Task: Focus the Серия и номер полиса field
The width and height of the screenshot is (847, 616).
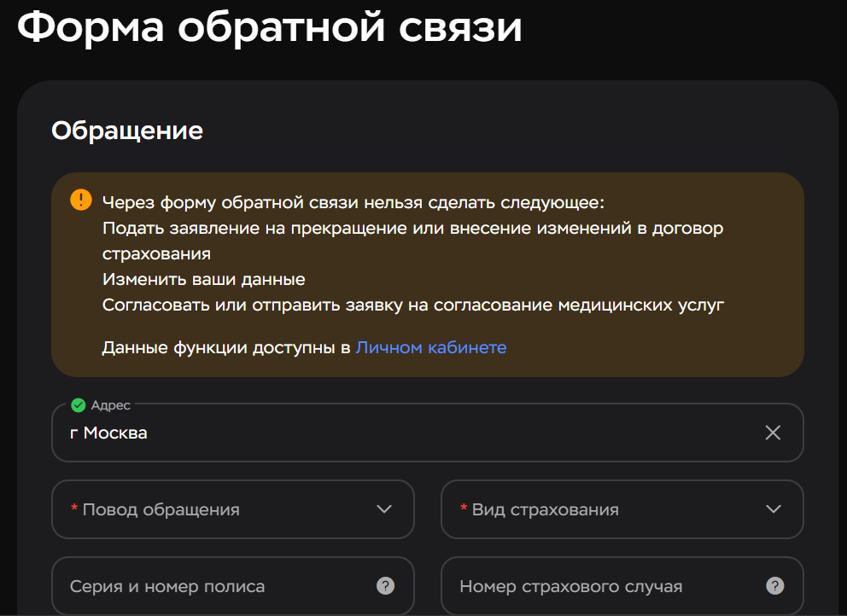Action: point(213,586)
